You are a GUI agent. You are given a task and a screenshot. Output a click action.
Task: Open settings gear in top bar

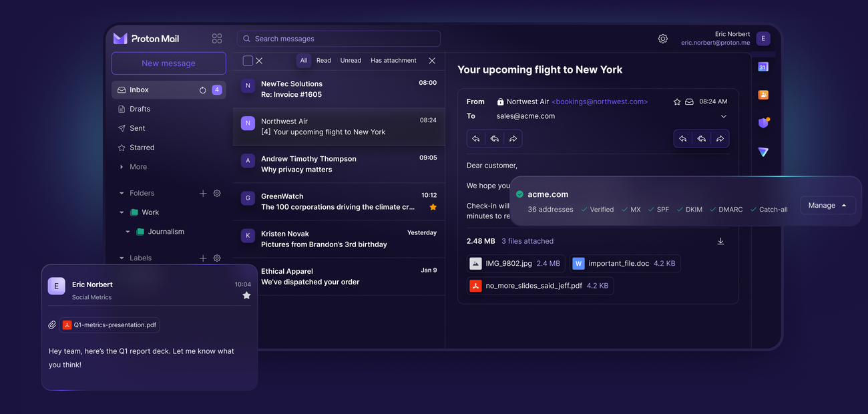(x=662, y=39)
